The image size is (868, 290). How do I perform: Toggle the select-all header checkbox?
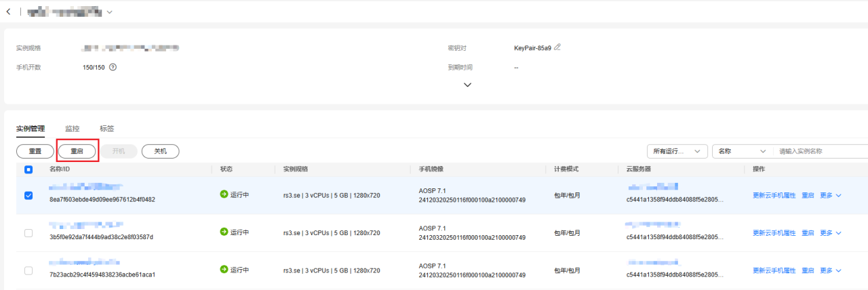(28, 169)
